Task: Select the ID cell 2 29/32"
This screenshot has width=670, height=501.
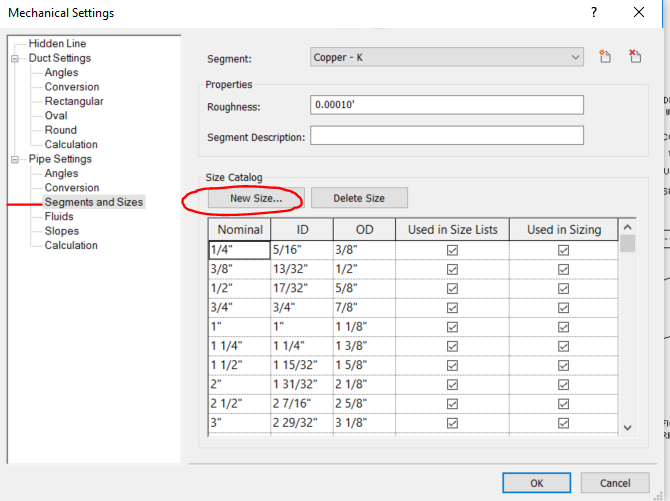Action: [302, 423]
